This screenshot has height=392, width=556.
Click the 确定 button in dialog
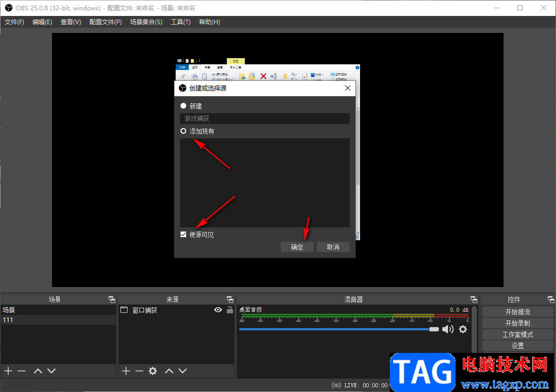(297, 247)
